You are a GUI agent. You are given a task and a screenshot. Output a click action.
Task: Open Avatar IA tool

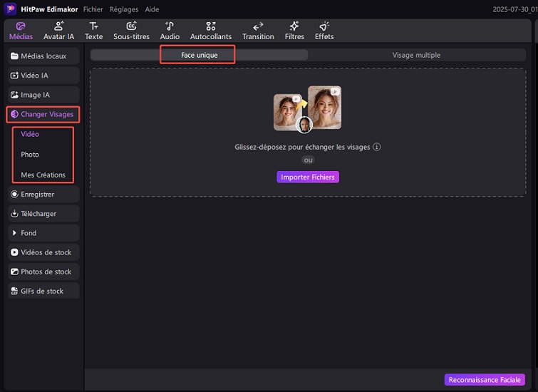pyautogui.click(x=58, y=31)
